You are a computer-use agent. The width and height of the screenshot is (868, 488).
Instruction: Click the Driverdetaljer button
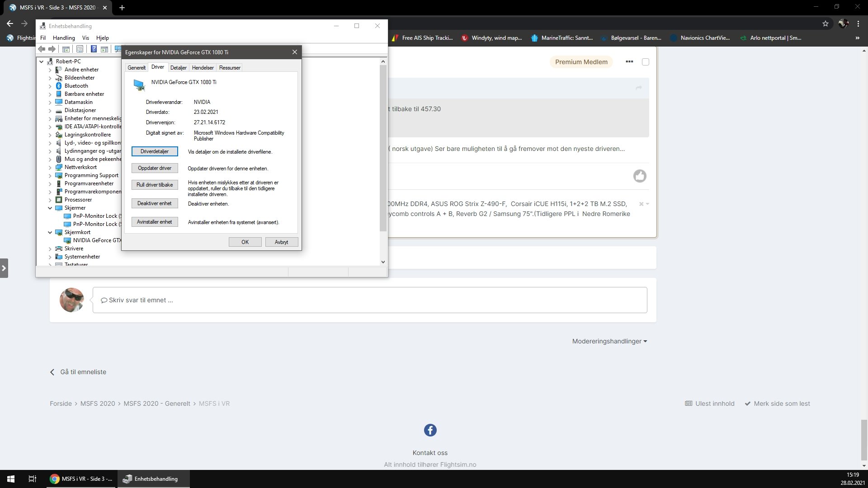(x=155, y=151)
